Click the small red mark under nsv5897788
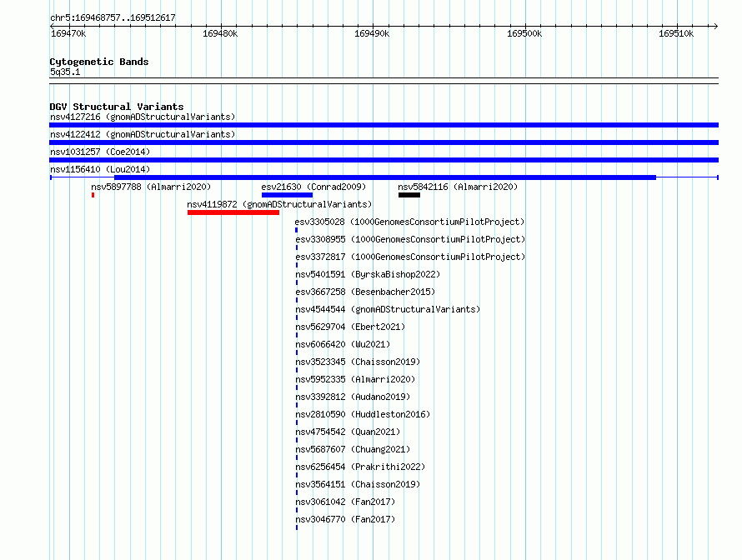 pyautogui.click(x=93, y=195)
